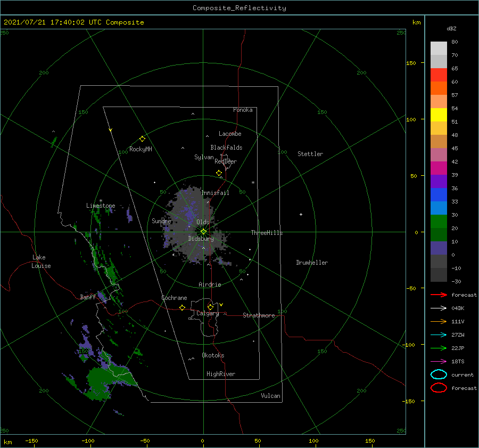This screenshot has width=479, height=448.
Task: Click the asterisk marker east of Innisfail
Action: point(253,183)
